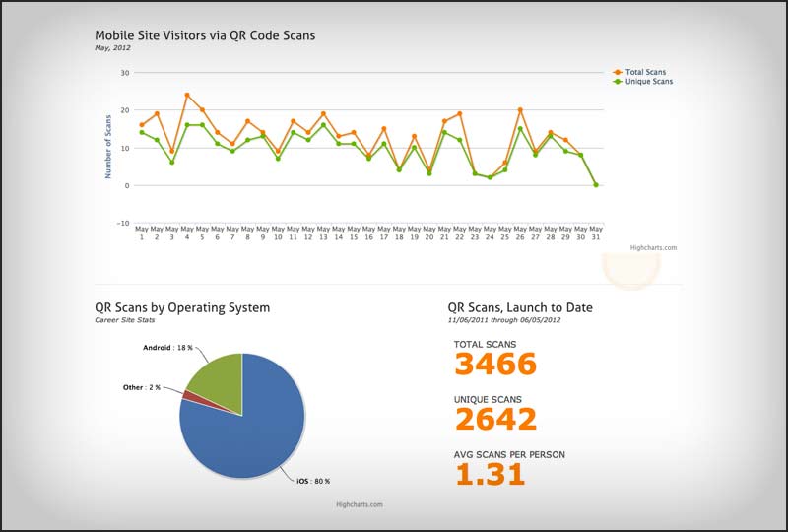Select the green Android pie slice
The width and height of the screenshot is (788, 532).
pyautogui.click(x=217, y=378)
